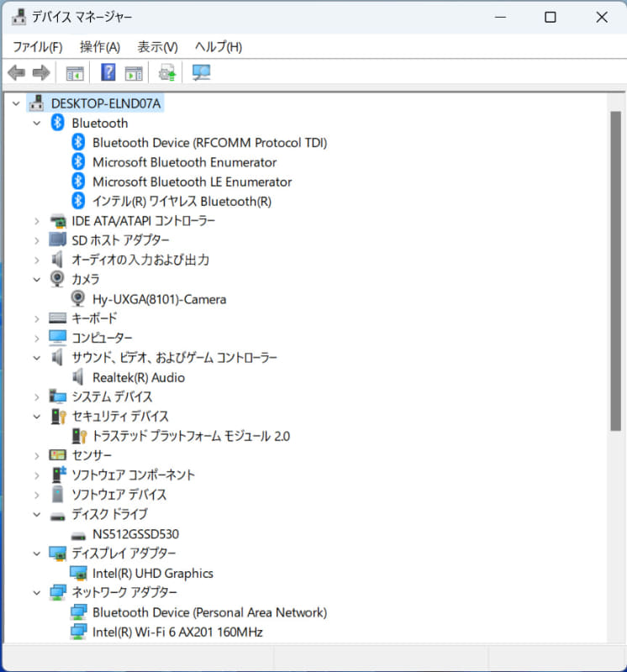Screen dimensions: 627x672
Task: Expand SD ホスト アダプター
Action: tap(37, 240)
